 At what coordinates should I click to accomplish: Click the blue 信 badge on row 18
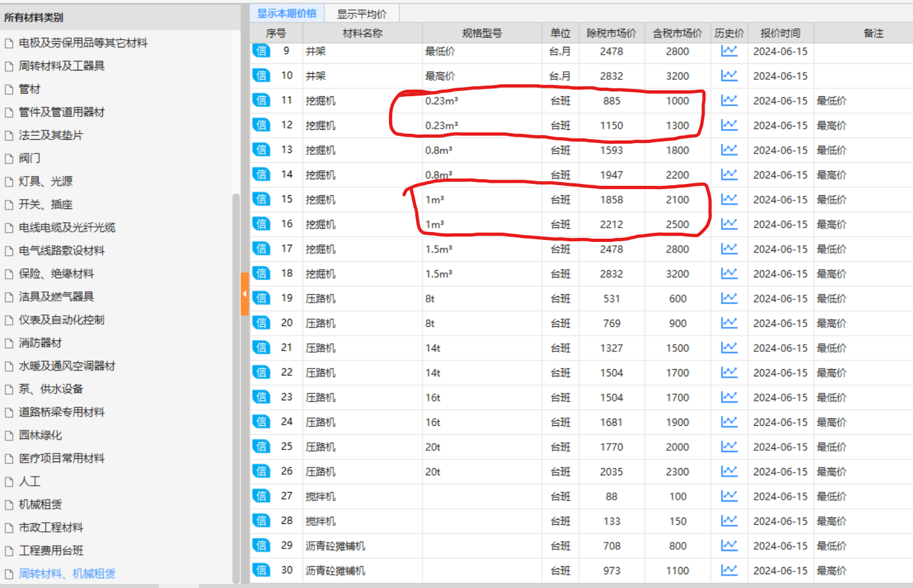(262, 274)
